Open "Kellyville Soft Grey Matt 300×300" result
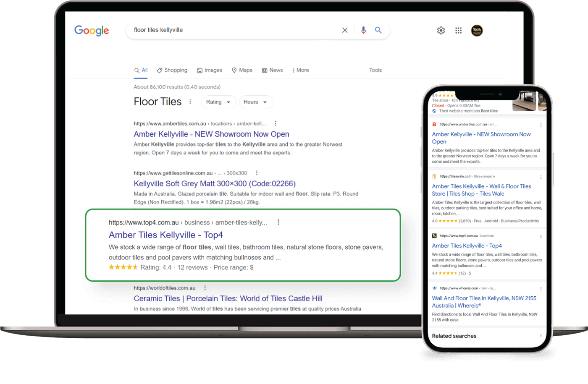Screen dimensions: 588x384 (x=215, y=184)
